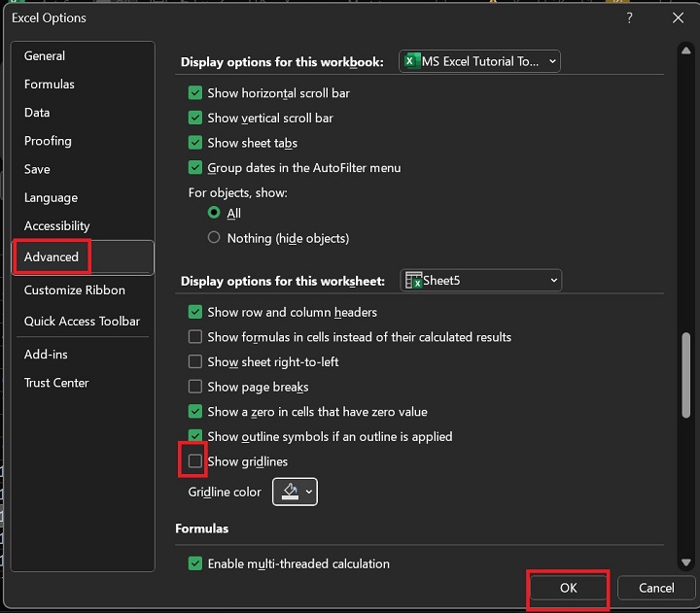Open the Formulas category

point(50,85)
